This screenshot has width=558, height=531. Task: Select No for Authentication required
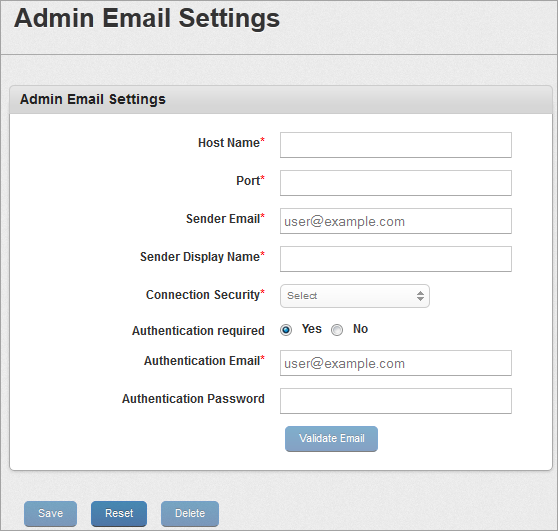tap(337, 330)
